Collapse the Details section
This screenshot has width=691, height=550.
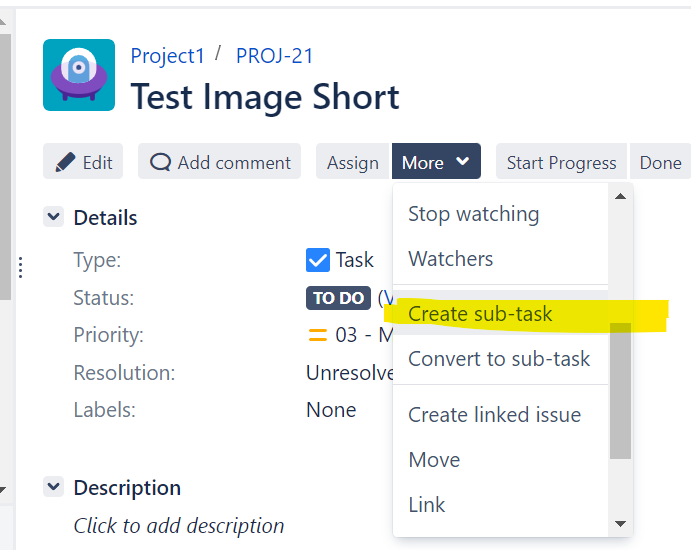click(x=53, y=217)
